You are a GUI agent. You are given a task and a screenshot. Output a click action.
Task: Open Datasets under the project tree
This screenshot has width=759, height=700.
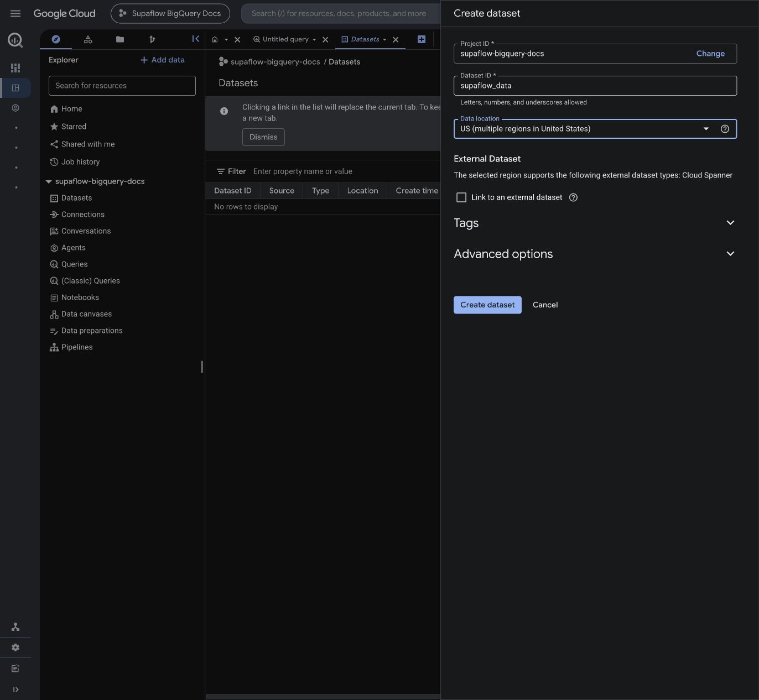(76, 198)
